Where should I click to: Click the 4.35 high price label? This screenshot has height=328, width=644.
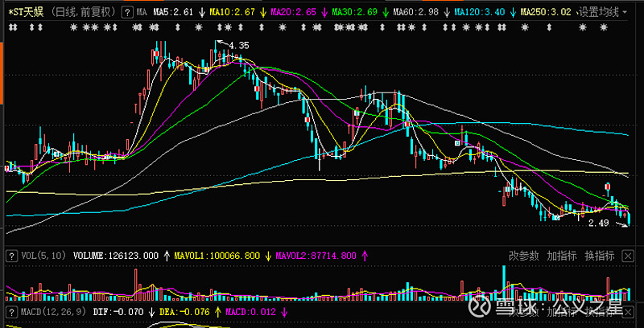239,45
